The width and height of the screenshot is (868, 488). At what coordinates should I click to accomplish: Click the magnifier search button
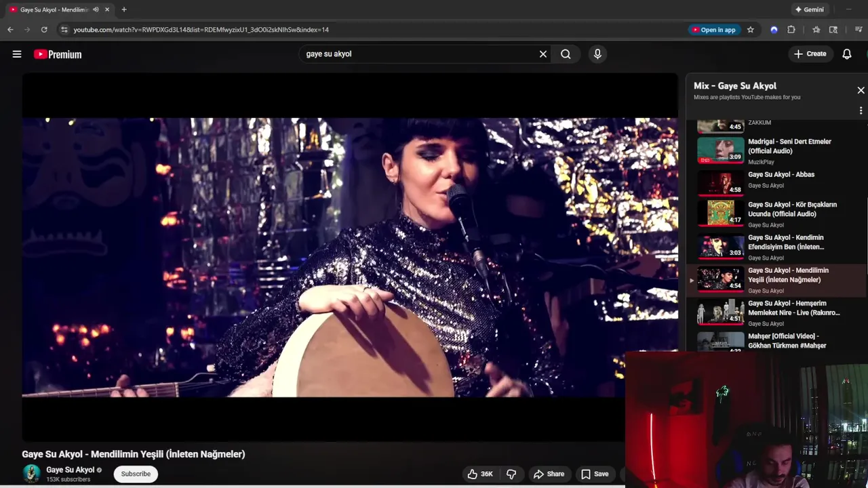566,54
